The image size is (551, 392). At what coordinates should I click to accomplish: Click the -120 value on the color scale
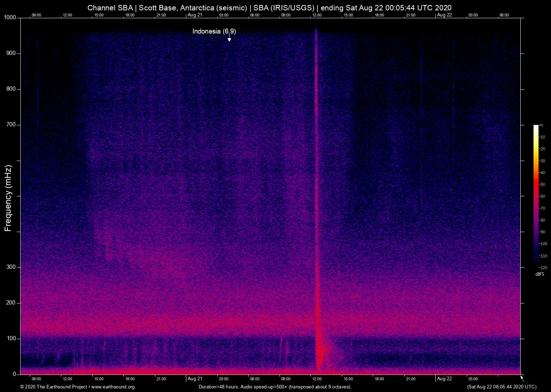coord(543,267)
